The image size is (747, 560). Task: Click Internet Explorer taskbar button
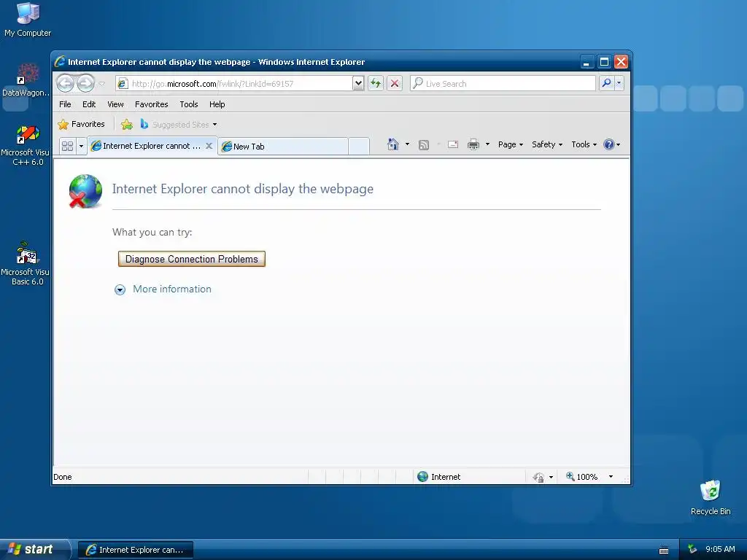click(135, 550)
